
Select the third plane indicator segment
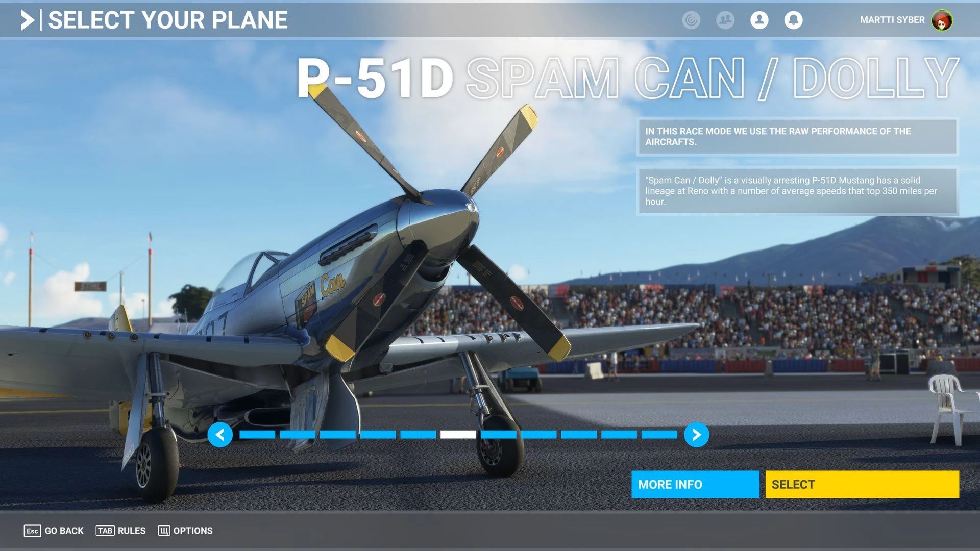pyautogui.click(x=337, y=435)
